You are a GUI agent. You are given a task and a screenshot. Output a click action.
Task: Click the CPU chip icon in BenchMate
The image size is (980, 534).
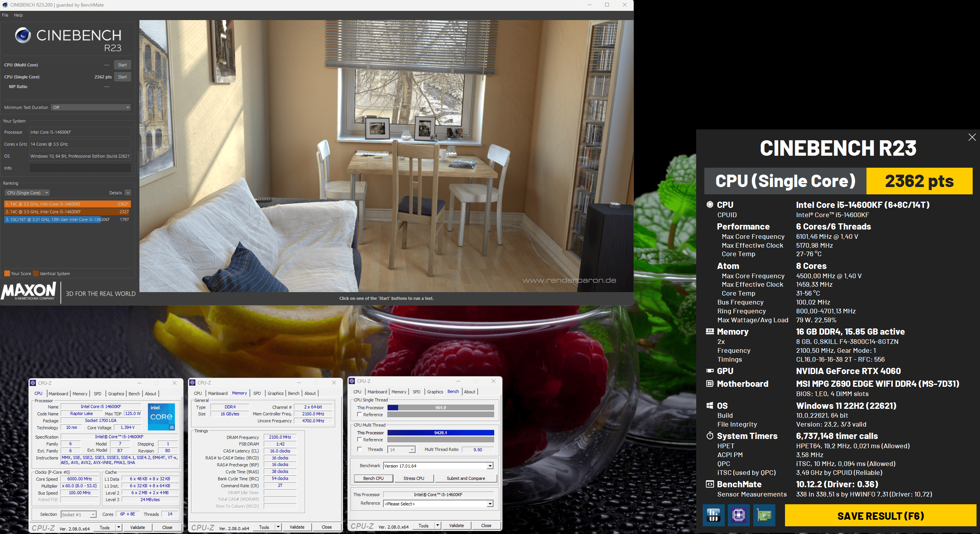710,205
